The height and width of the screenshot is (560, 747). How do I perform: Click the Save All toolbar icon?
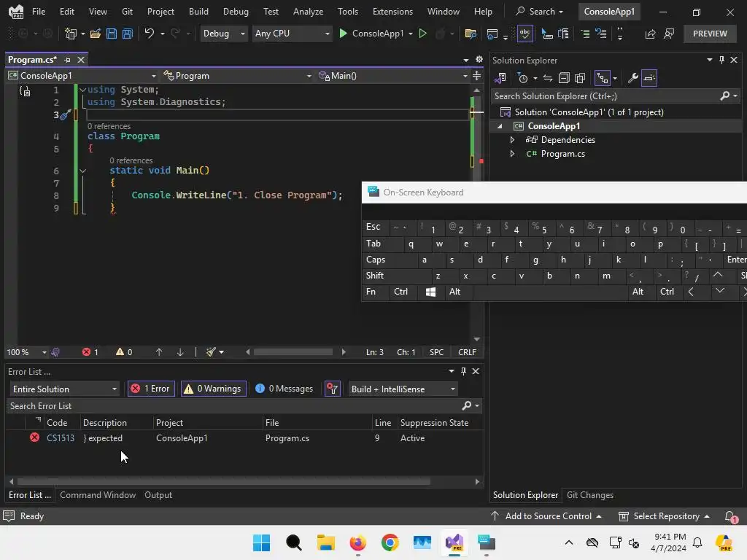click(128, 34)
